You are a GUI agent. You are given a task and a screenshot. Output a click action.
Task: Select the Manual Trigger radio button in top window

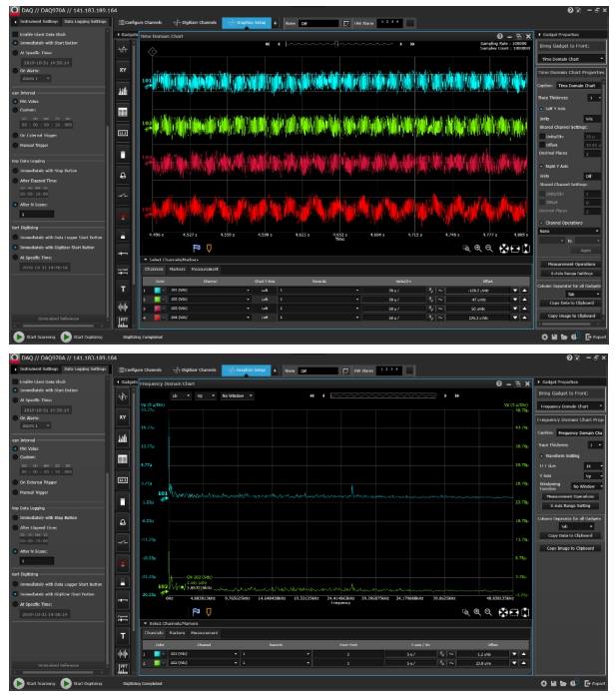click(16, 145)
